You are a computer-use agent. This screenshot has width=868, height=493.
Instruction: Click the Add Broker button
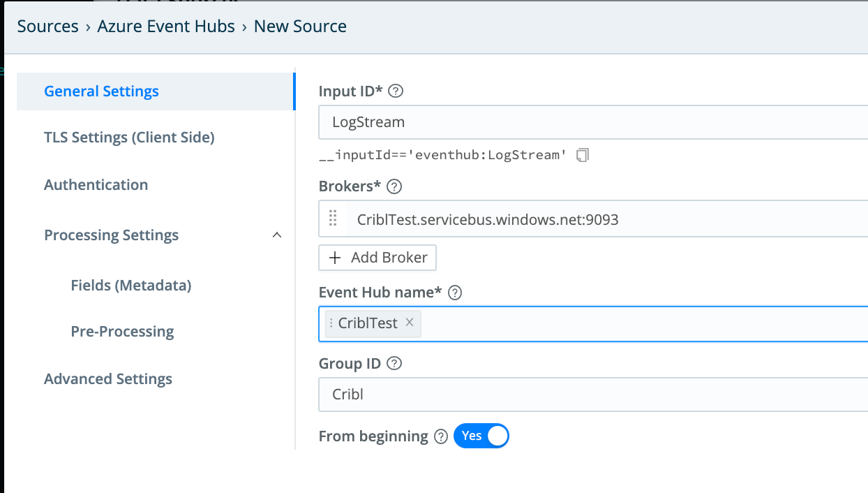[377, 258]
